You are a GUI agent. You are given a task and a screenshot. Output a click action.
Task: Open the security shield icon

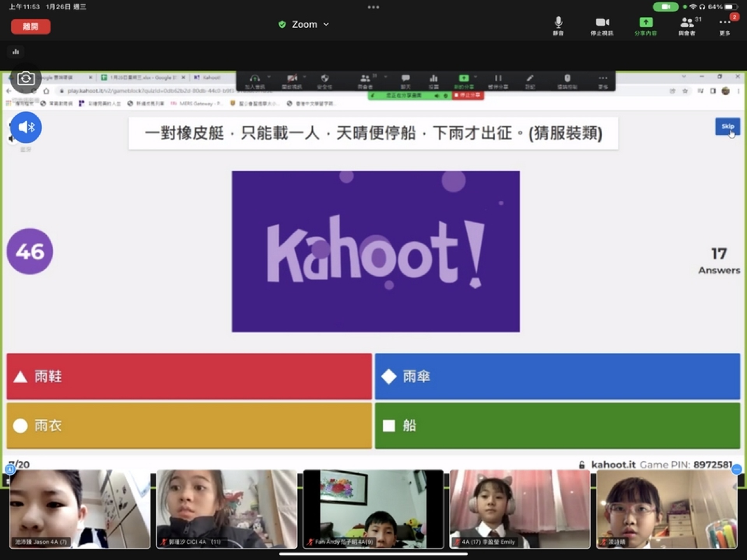coord(324,81)
